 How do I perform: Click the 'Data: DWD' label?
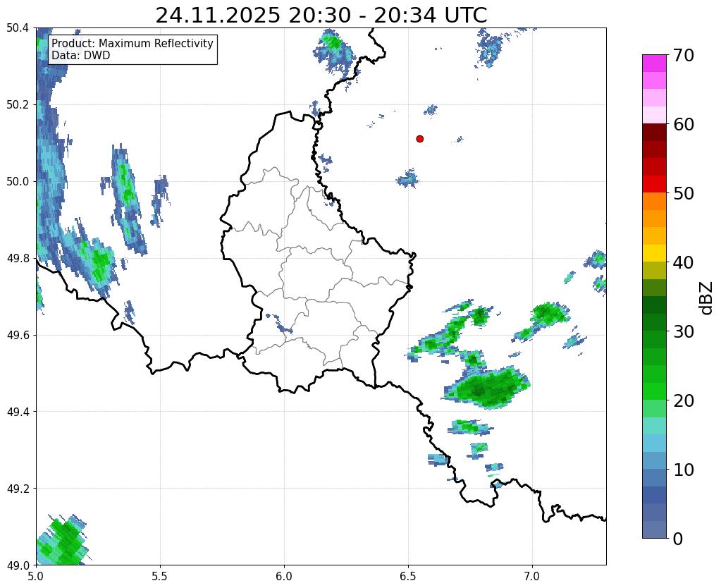coord(81,56)
